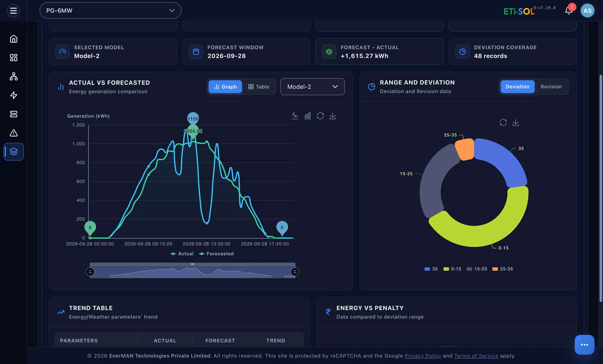Select the Revision tab
The image size is (603, 364).
coord(551,87)
